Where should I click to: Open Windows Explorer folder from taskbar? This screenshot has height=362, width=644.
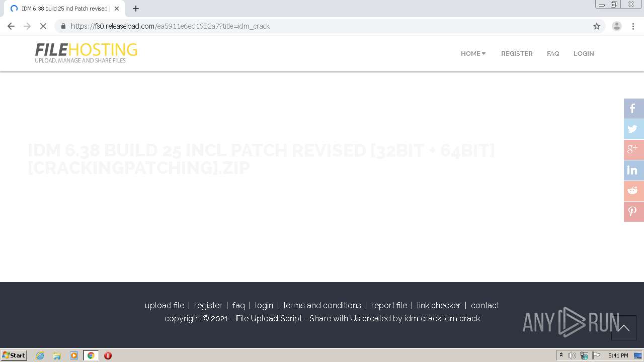[57, 355]
